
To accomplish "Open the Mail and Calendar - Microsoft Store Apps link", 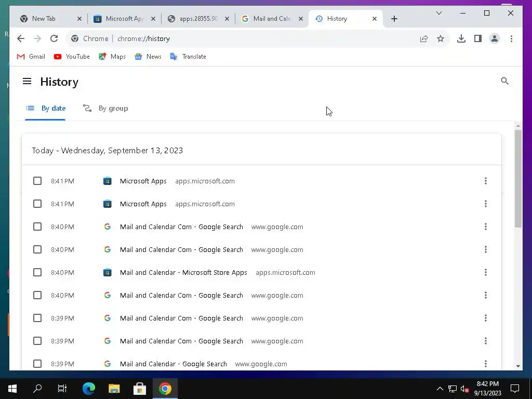I will pos(183,272).
